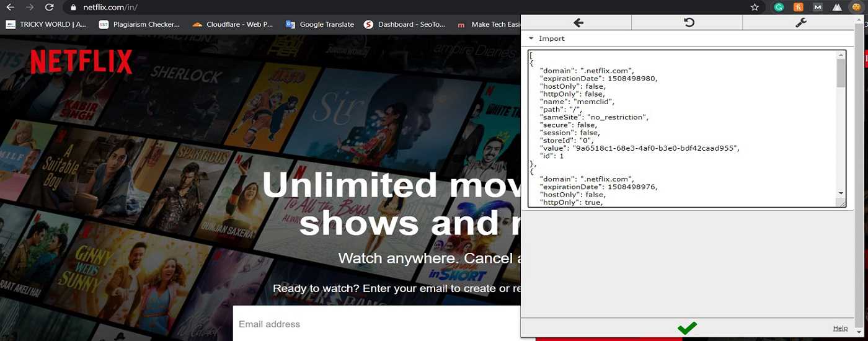Click the textarea scrollbar down arrow
The height and width of the screenshot is (341, 868).
point(841,193)
